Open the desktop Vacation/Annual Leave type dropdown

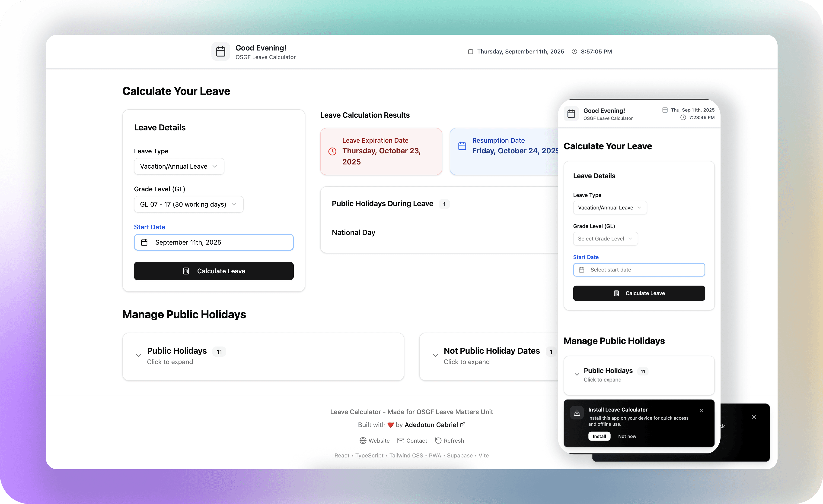(179, 166)
